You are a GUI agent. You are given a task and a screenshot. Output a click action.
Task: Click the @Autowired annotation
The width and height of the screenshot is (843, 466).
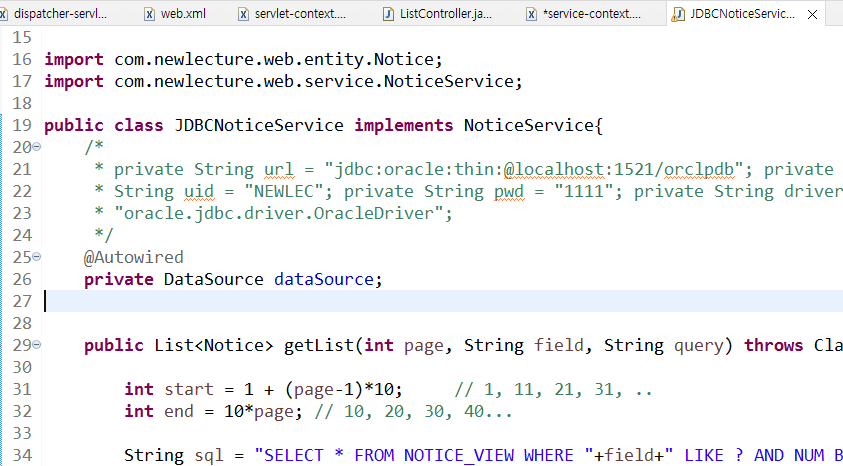point(133,257)
